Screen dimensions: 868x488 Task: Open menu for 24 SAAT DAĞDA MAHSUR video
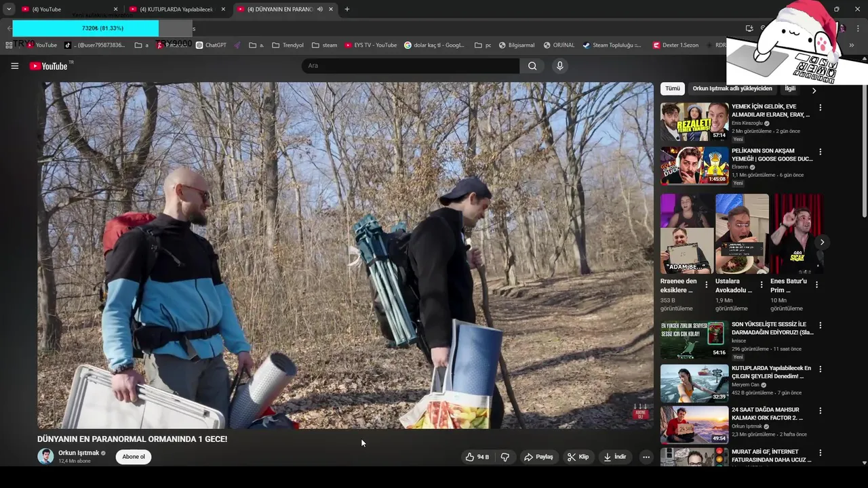tap(820, 411)
